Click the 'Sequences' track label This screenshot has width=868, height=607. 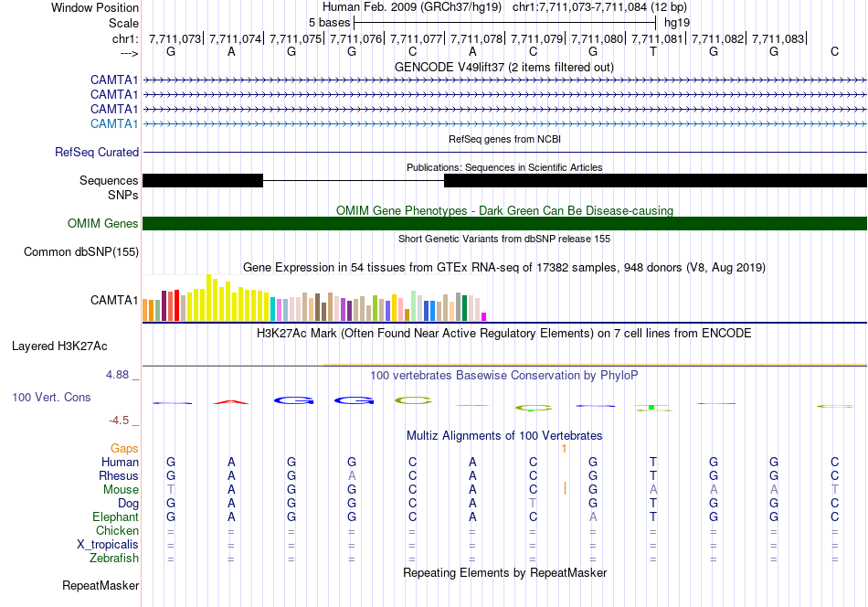coord(109,181)
